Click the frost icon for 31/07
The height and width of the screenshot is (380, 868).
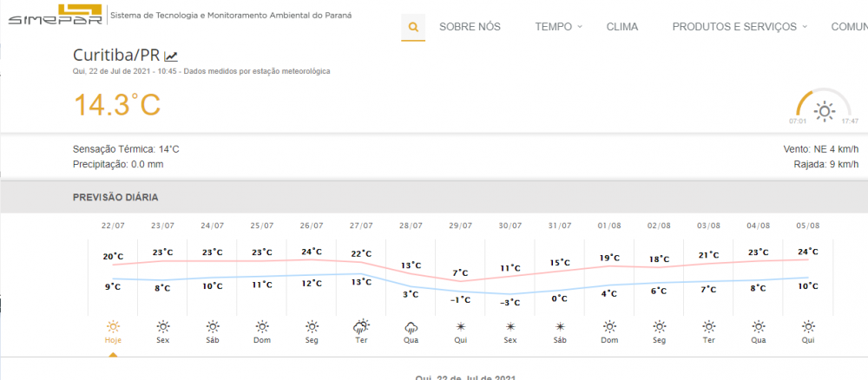[560, 327]
